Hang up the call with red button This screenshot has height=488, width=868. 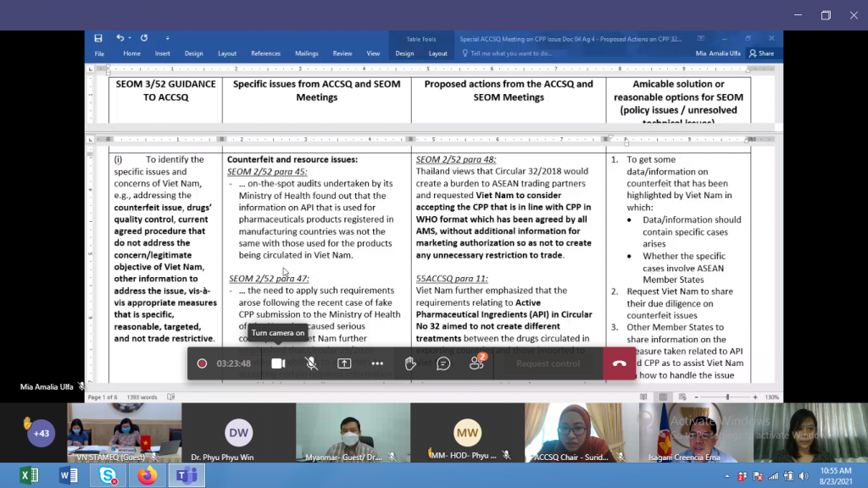click(620, 363)
